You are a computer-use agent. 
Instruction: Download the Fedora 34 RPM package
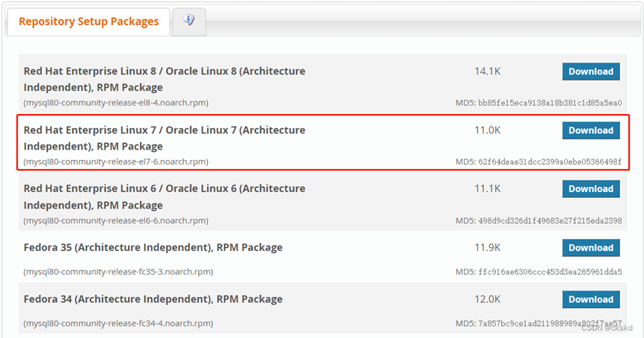point(590,299)
